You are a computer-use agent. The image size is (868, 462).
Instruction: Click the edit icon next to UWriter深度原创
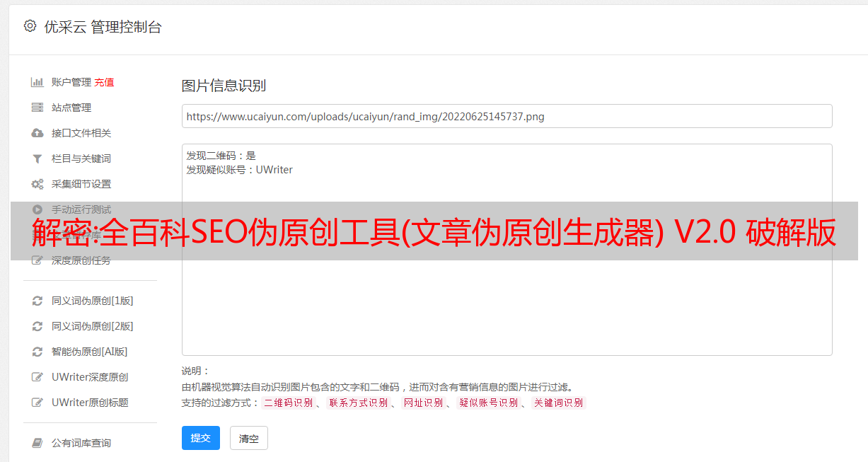coord(37,377)
